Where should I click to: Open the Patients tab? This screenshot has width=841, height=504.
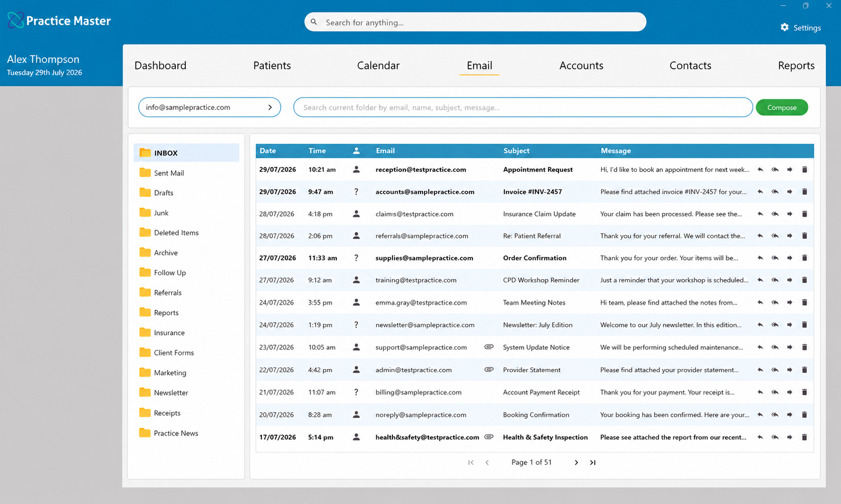pyautogui.click(x=272, y=65)
